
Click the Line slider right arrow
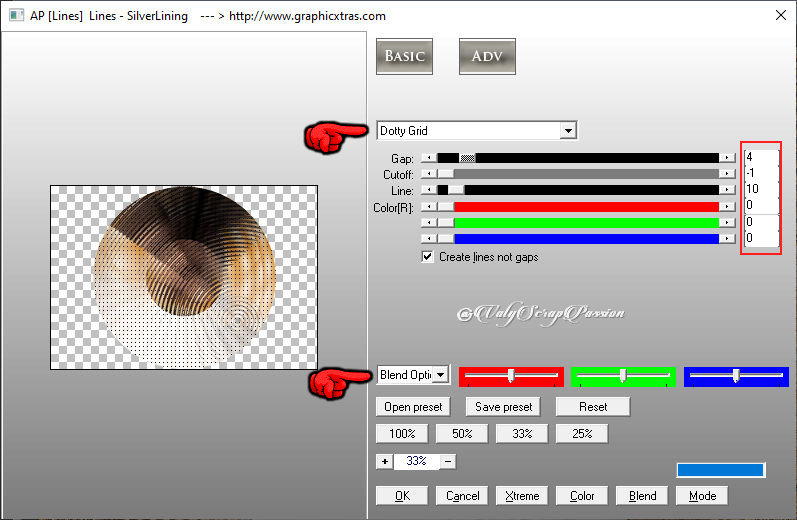[x=727, y=190]
